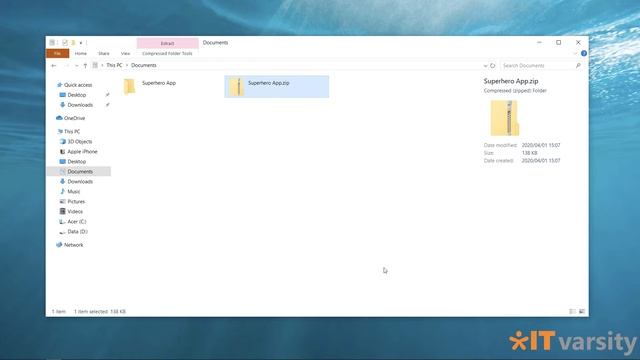Close the Documents window

[578, 42]
